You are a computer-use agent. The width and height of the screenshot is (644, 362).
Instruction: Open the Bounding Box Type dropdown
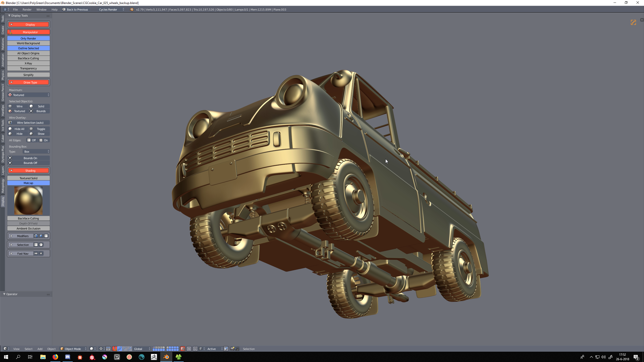(36, 152)
